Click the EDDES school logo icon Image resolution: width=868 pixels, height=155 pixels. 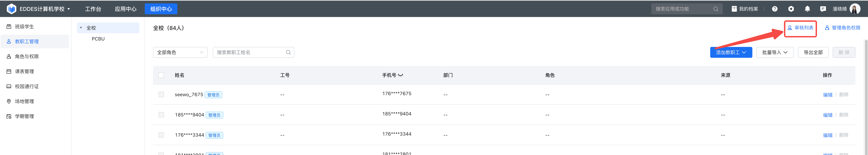point(11,9)
